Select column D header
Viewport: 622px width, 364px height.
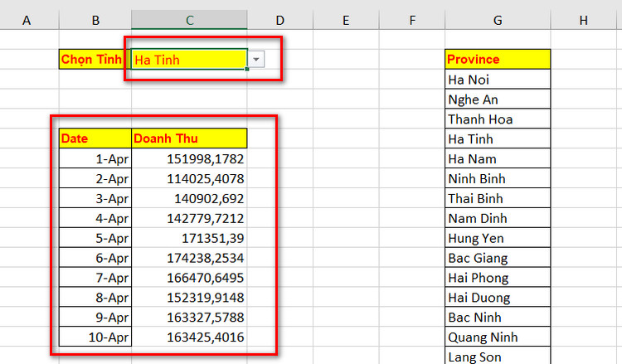click(x=280, y=20)
